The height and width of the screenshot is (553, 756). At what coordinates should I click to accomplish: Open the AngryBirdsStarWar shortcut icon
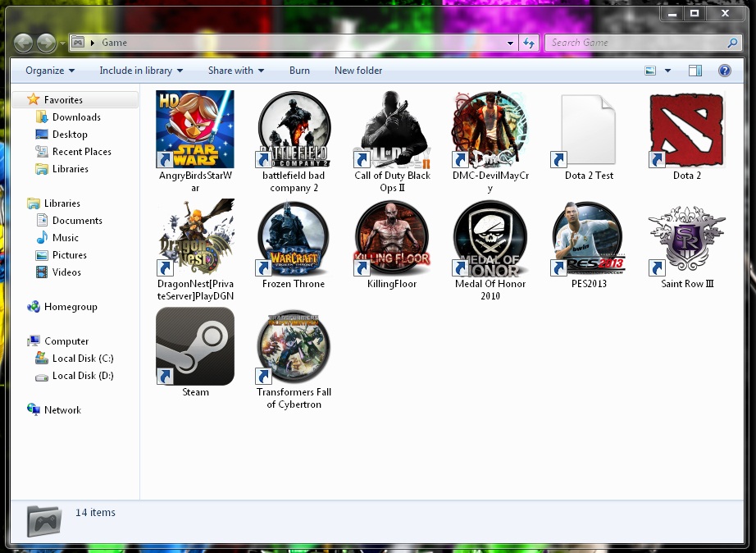pyautogui.click(x=195, y=130)
